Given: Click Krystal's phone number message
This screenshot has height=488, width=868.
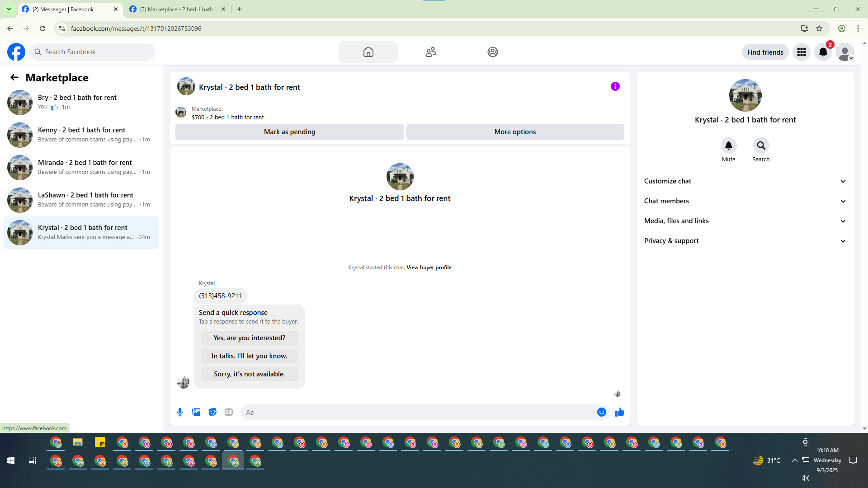Looking at the screenshot, I should point(220,296).
